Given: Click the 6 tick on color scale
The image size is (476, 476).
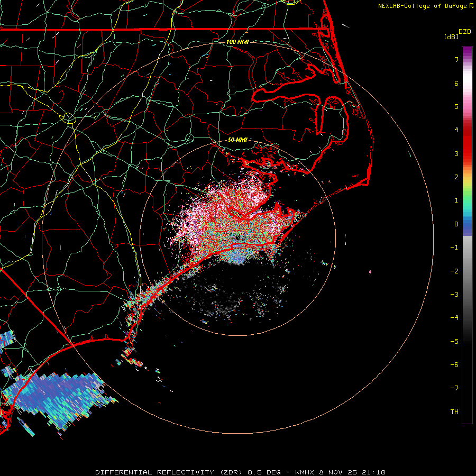Looking at the screenshot, I should (x=456, y=83).
